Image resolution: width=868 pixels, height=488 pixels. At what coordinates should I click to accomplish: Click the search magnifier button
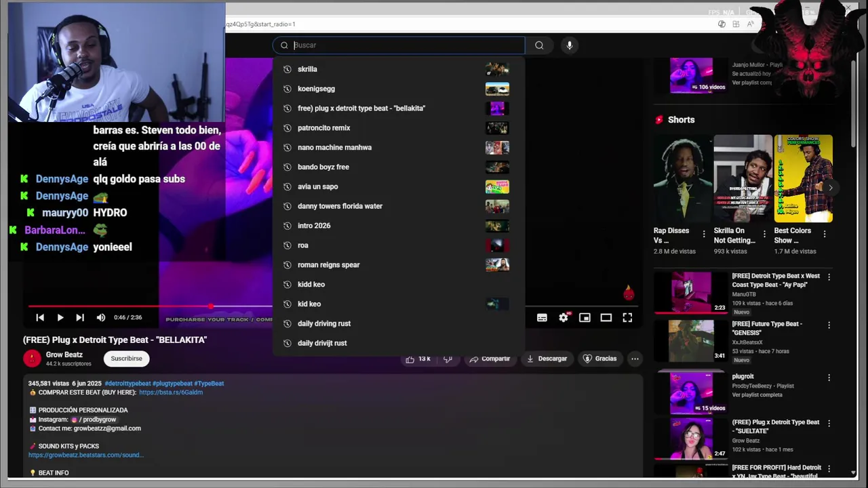pos(539,45)
